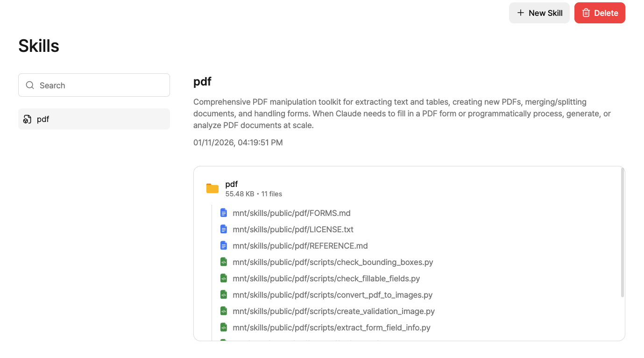
Task: Click the REFERENCE.md document icon
Action: [224, 246]
